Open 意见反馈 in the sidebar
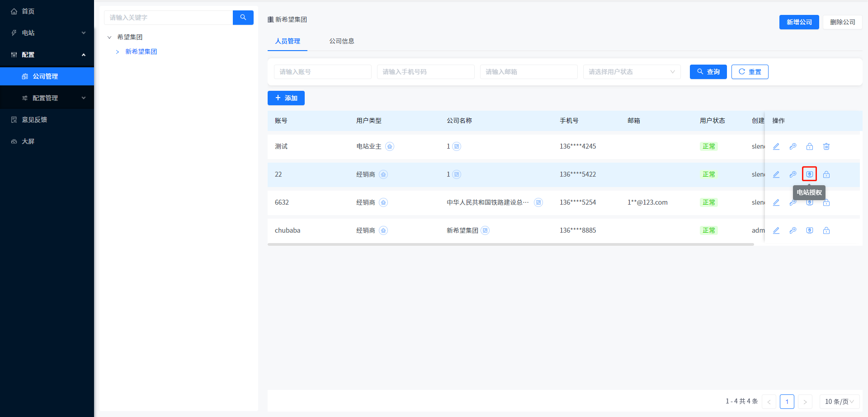 [x=34, y=120]
